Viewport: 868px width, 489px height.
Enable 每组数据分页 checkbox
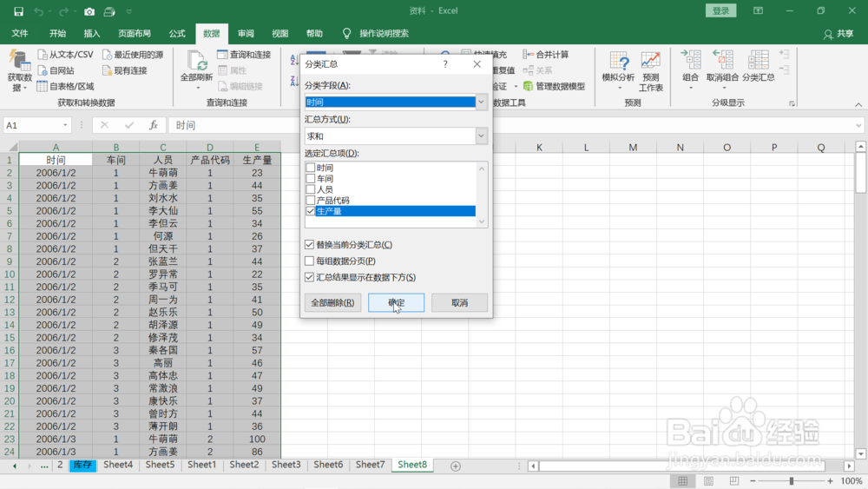pyautogui.click(x=310, y=261)
